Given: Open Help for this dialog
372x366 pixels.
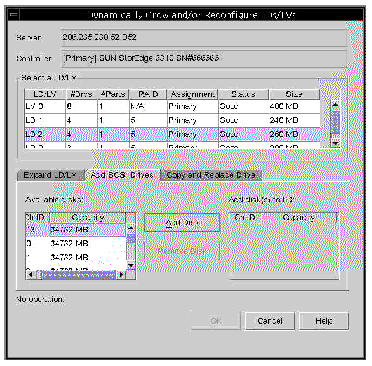Looking at the screenshot, I should 324,321.
